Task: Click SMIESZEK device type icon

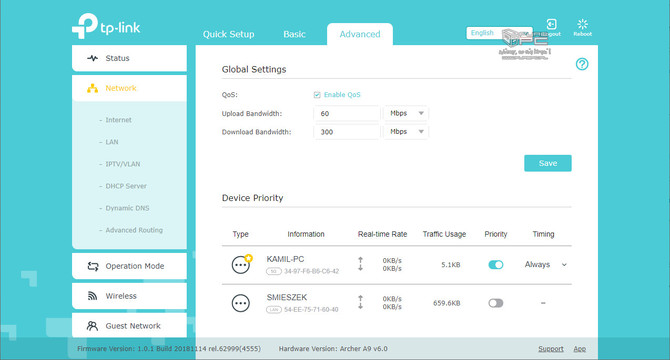Action: tap(241, 303)
